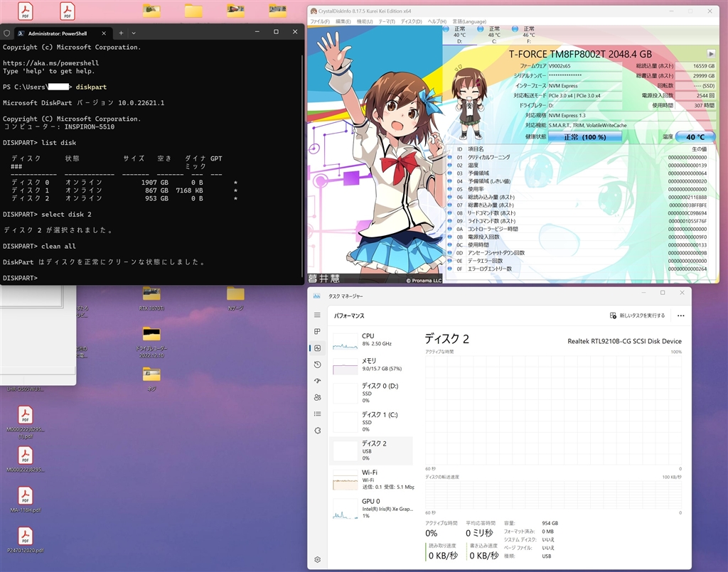This screenshot has height=572, width=728.
Task: Select メモリ in the performance list
Action: [371, 365]
